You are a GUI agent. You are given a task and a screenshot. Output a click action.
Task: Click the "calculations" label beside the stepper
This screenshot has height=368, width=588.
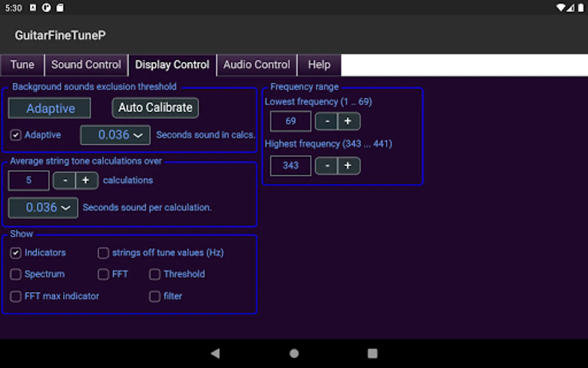pos(128,180)
